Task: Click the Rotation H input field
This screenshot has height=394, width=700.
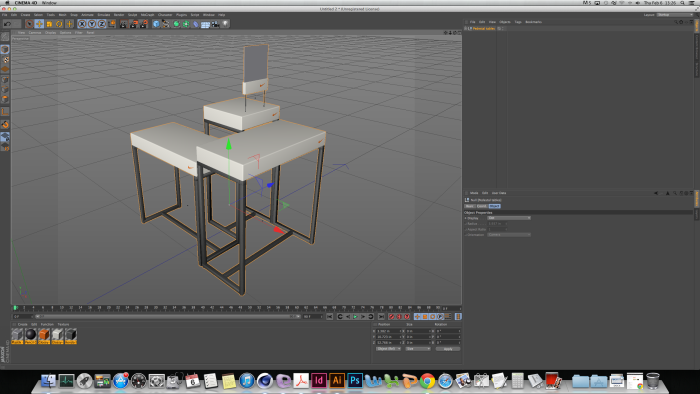Action: [448, 331]
